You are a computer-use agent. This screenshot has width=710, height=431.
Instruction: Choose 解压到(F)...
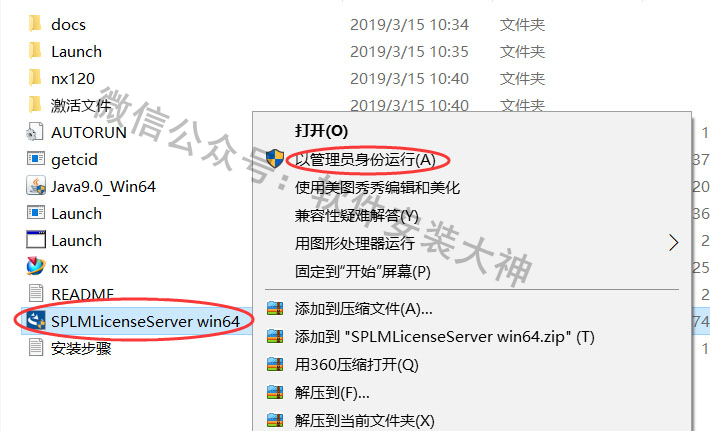[x=332, y=393]
